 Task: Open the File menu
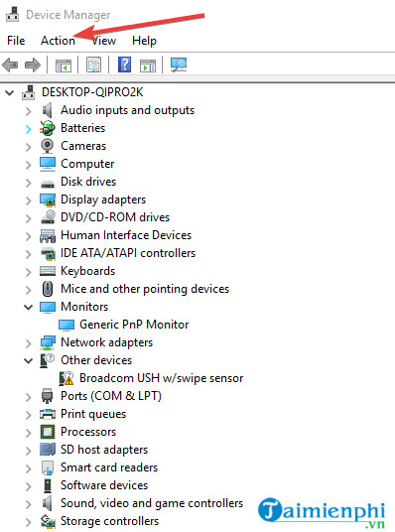(x=16, y=41)
